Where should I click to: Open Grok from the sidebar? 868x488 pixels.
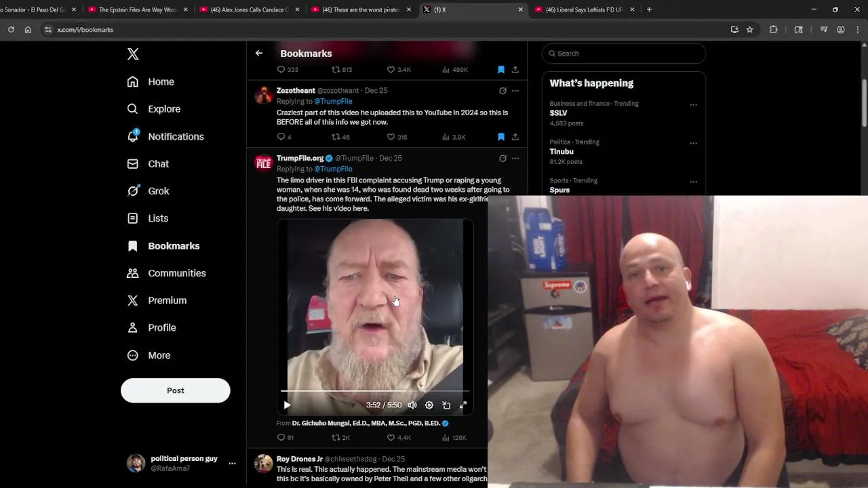pos(149,191)
